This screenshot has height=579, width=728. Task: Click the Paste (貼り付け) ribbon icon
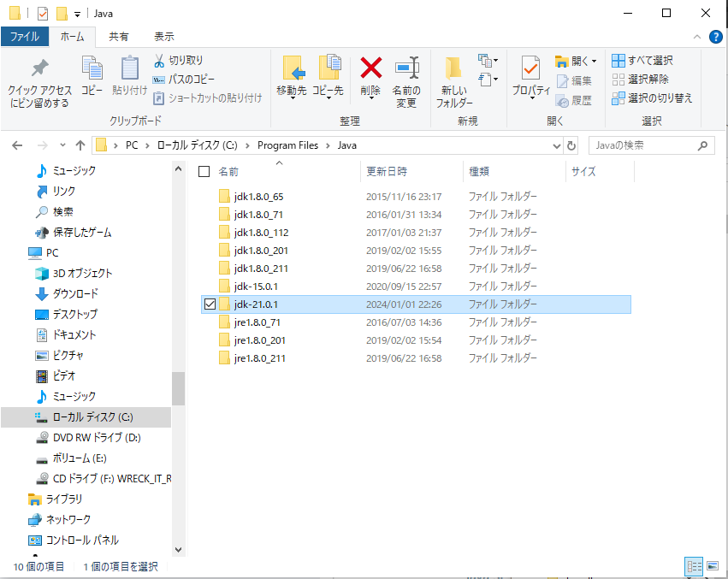pos(129,68)
